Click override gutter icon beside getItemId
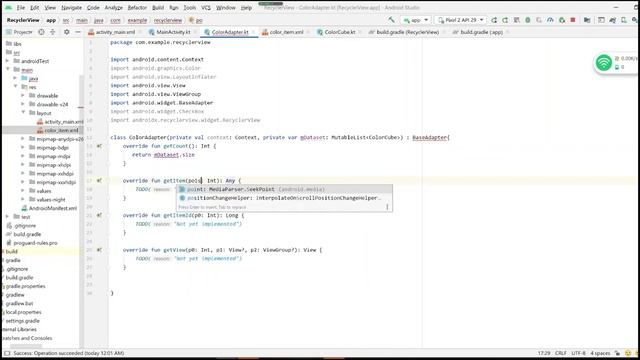Image resolution: width=640 pixels, height=360 pixels. [x=99, y=215]
